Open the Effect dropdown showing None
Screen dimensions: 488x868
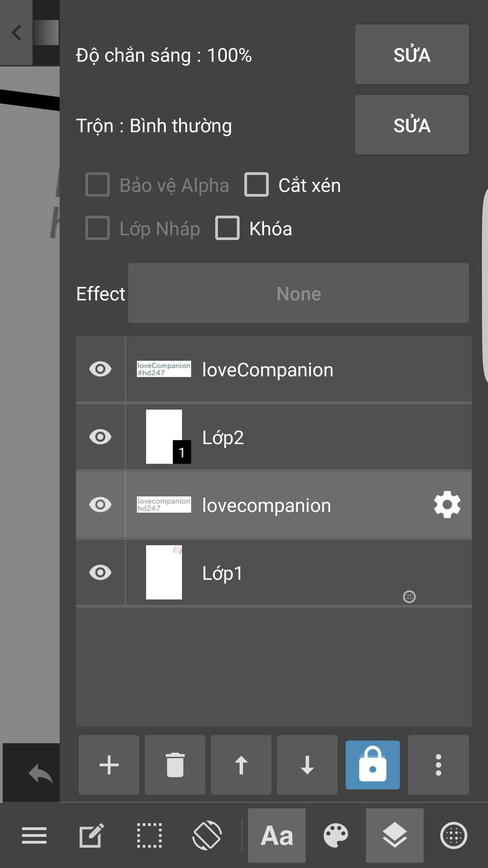[x=298, y=293]
